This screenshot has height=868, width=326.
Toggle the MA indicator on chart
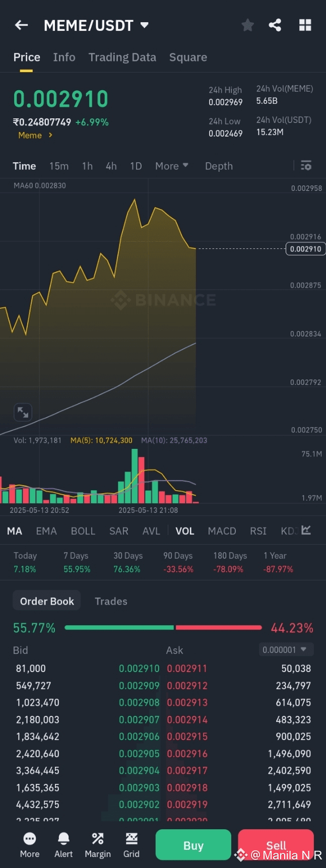click(15, 531)
